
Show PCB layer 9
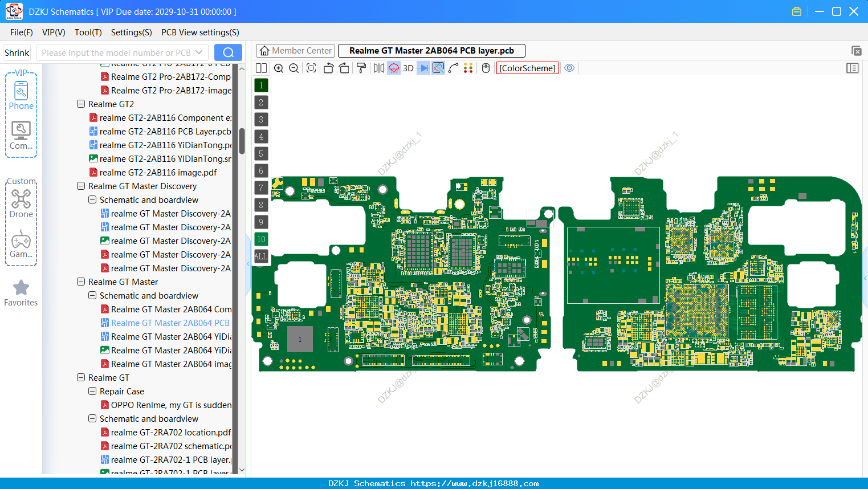tap(261, 222)
